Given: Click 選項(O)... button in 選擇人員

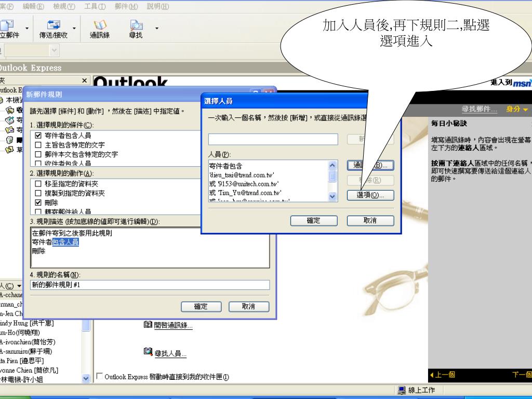Looking at the screenshot, I should [370, 195].
